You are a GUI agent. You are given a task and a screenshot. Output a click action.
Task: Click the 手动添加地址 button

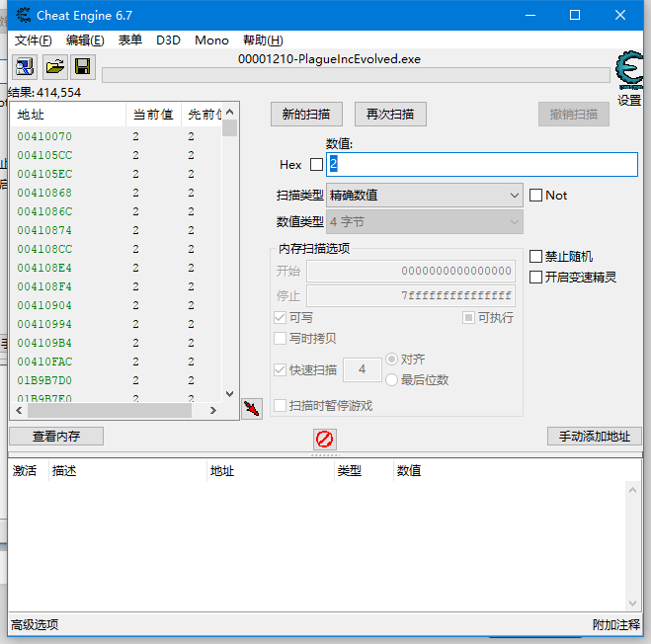point(594,436)
